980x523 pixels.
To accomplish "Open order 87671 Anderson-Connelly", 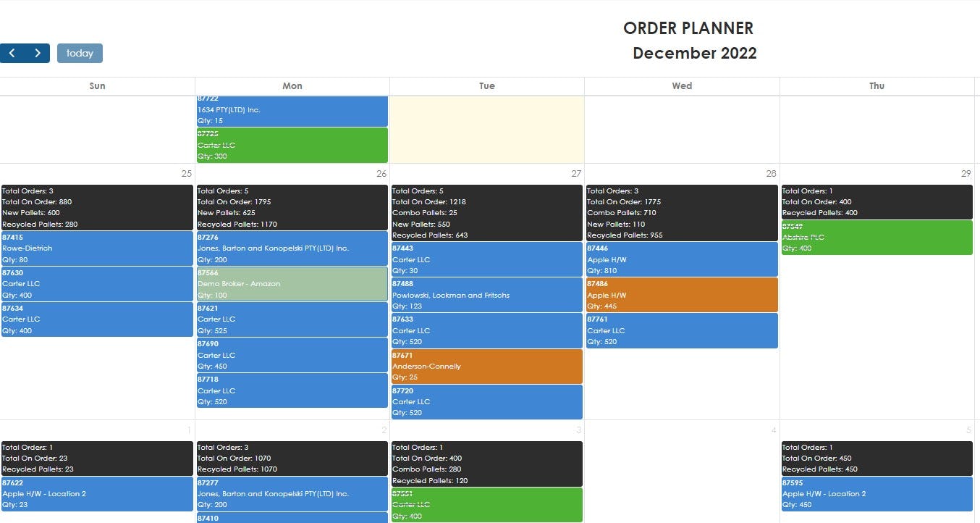I will (486, 367).
